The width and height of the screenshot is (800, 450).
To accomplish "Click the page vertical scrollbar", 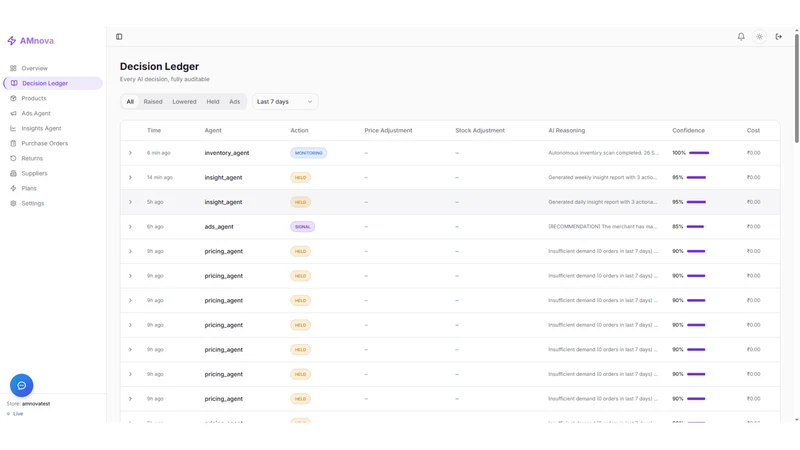I will pos(796,87).
